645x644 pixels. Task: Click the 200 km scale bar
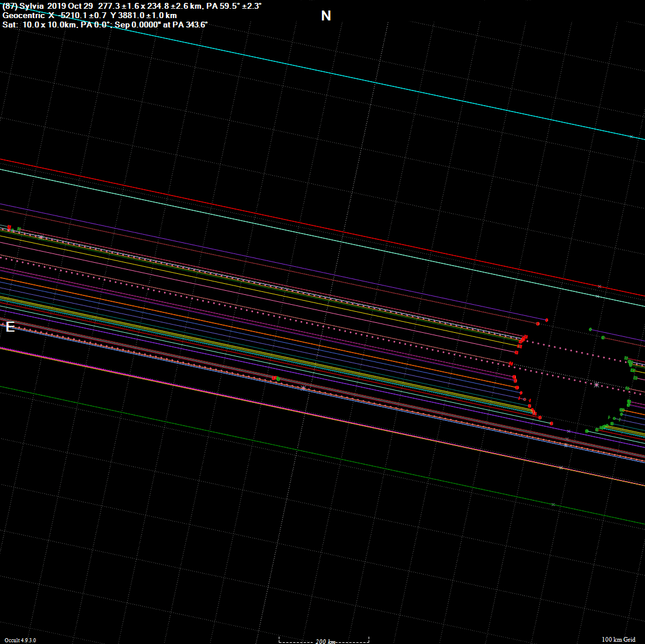(324, 640)
